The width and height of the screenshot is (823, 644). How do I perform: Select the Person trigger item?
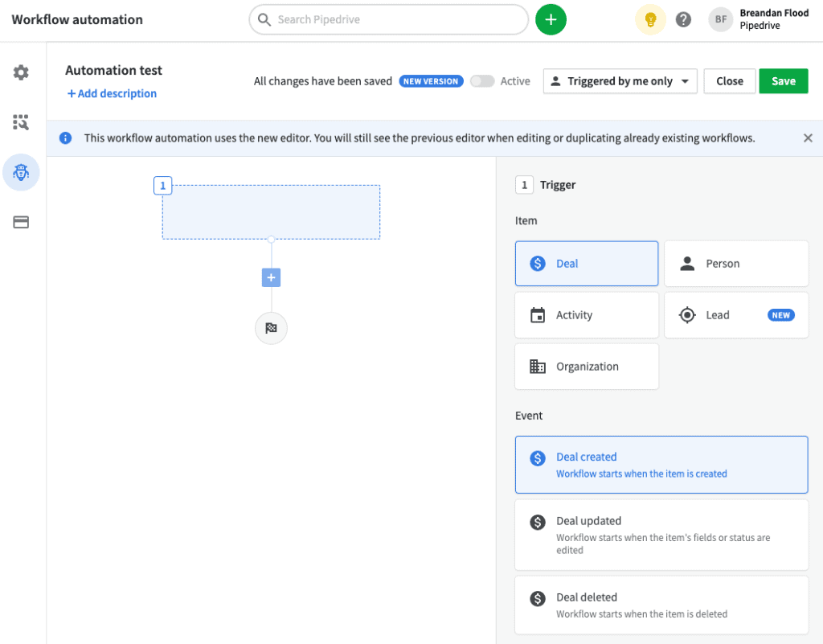736,263
